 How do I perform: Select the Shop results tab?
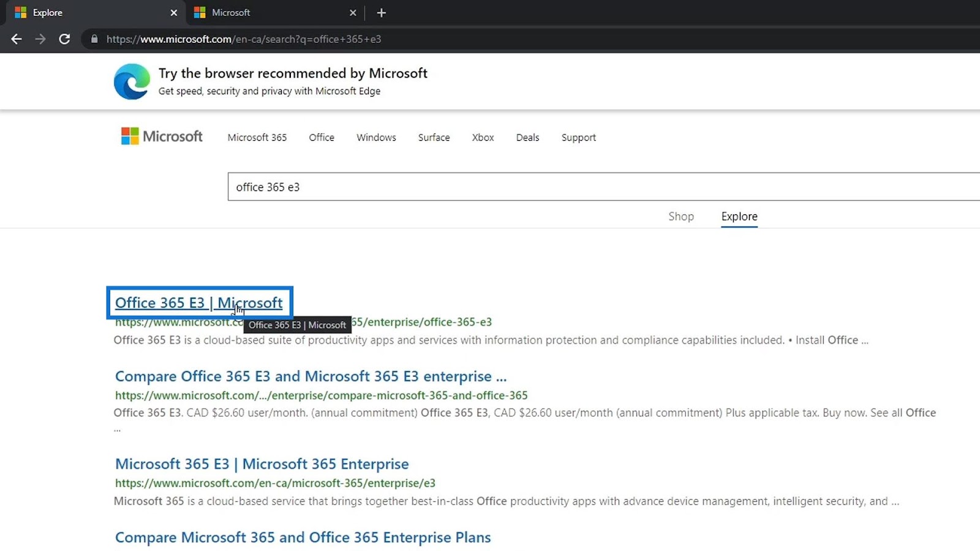tap(681, 216)
